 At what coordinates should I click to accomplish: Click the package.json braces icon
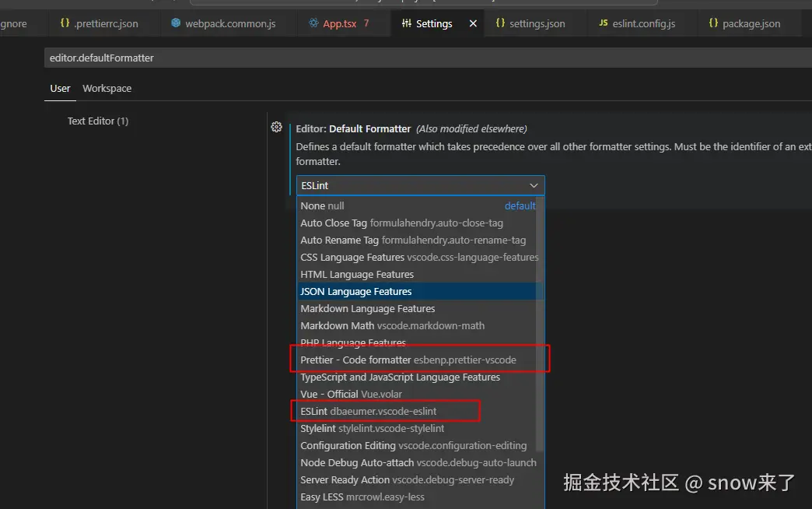pyautogui.click(x=713, y=23)
